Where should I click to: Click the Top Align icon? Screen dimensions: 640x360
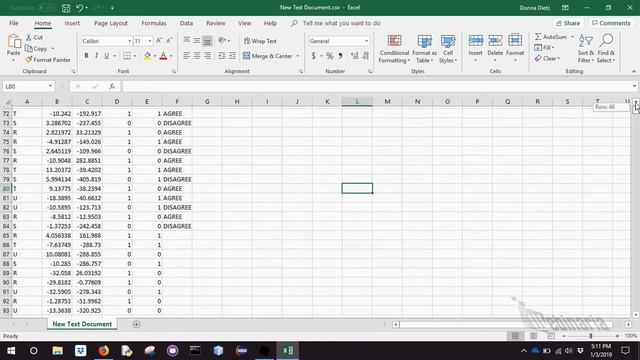coord(187,40)
